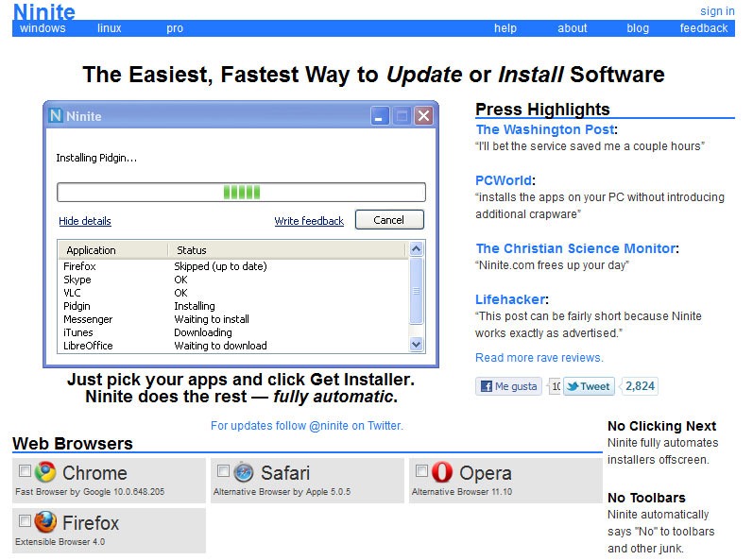This screenshot has height=560, width=753.
Task: Click the scroll down arrow in the application list
Action: pyautogui.click(x=416, y=346)
